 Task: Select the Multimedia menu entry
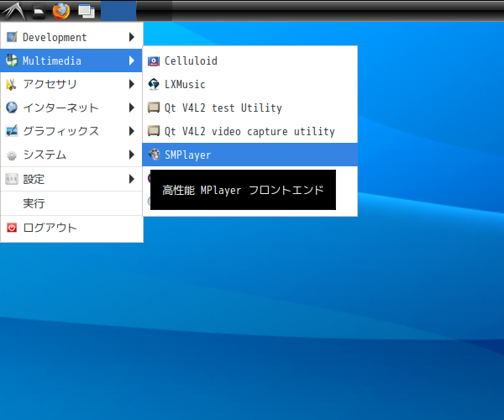(x=71, y=60)
